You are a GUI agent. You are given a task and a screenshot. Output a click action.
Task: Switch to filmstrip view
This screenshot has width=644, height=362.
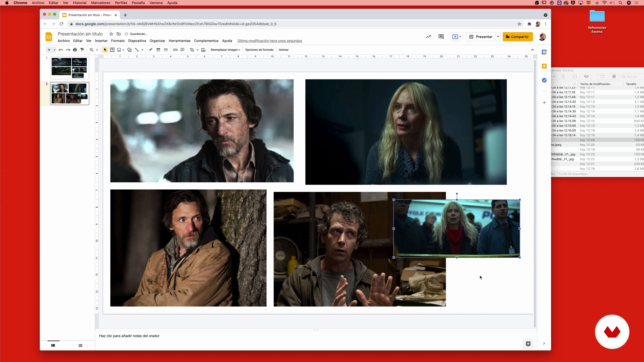53,346
